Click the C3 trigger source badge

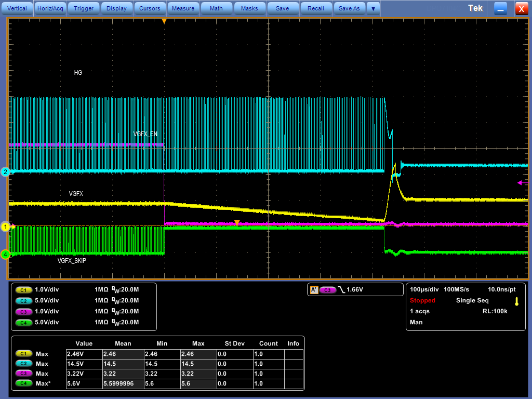click(327, 290)
